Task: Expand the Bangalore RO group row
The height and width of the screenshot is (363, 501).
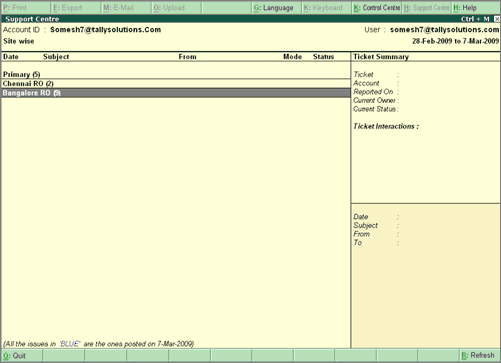Action: pyautogui.click(x=176, y=93)
